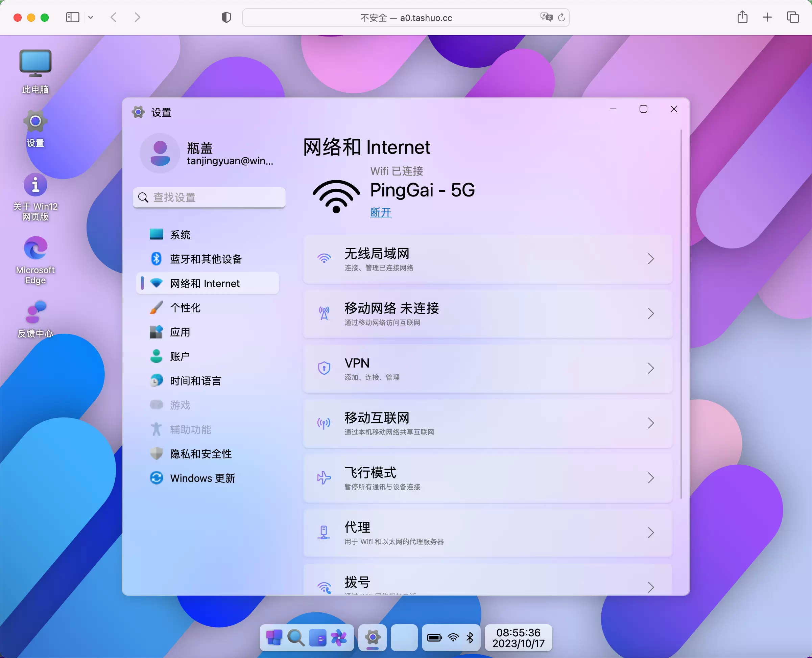The height and width of the screenshot is (658, 812).
Task: Click the Settings gear in the dock
Action: pyautogui.click(x=373, y=638)
